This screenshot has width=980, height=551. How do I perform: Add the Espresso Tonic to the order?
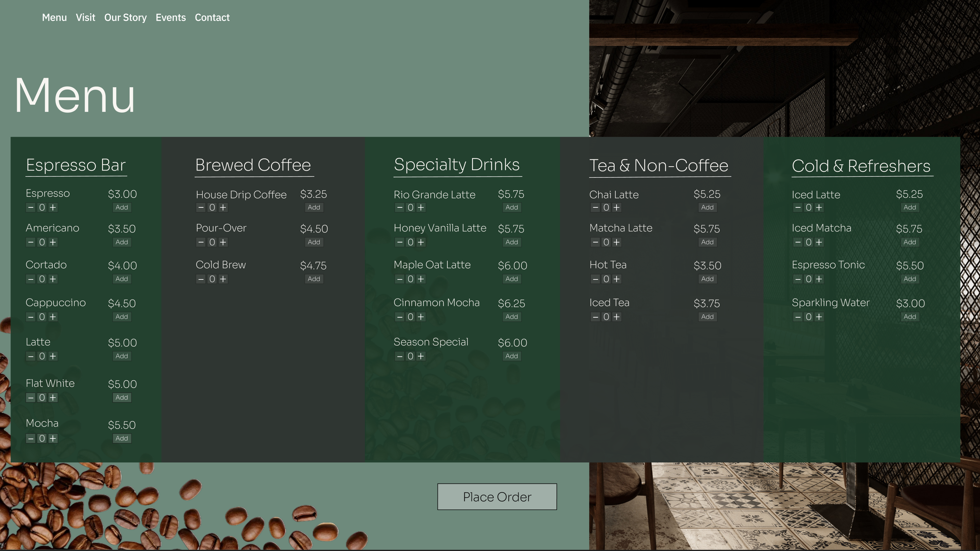pos(909,279)
